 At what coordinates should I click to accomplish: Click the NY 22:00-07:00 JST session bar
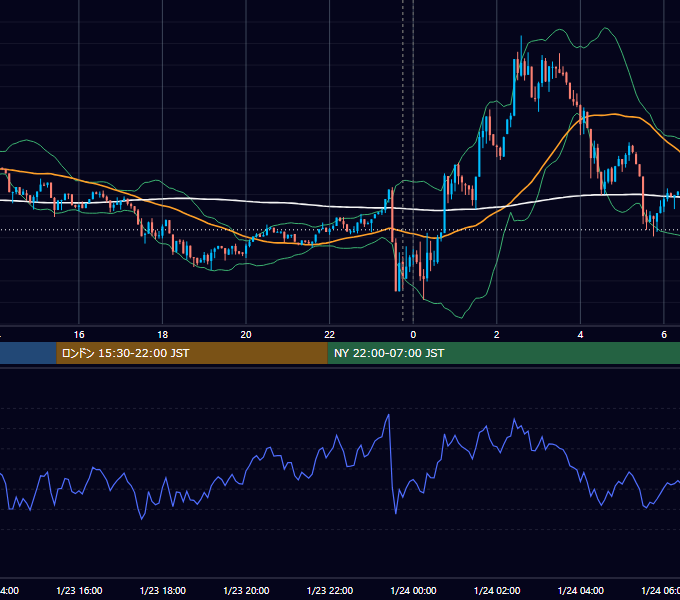pyautogui.click(x=503, y=353)
